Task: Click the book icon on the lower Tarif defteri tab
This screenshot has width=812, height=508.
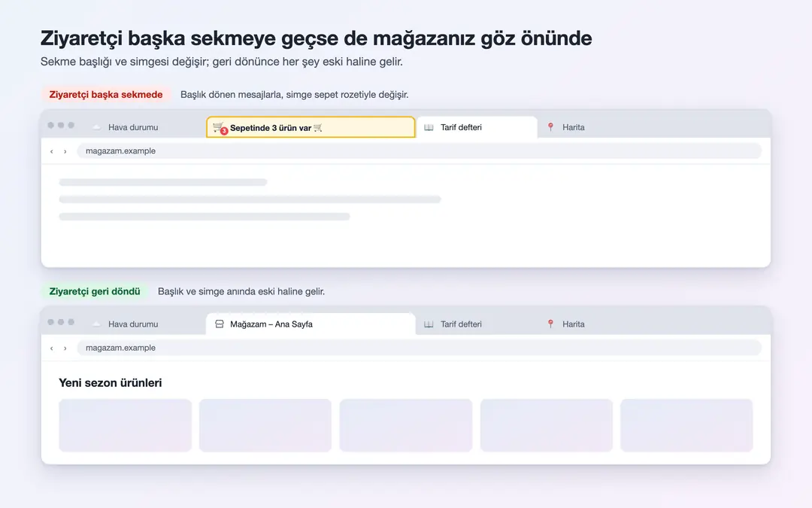Action: pyautogui.click(x=429, y=324)
